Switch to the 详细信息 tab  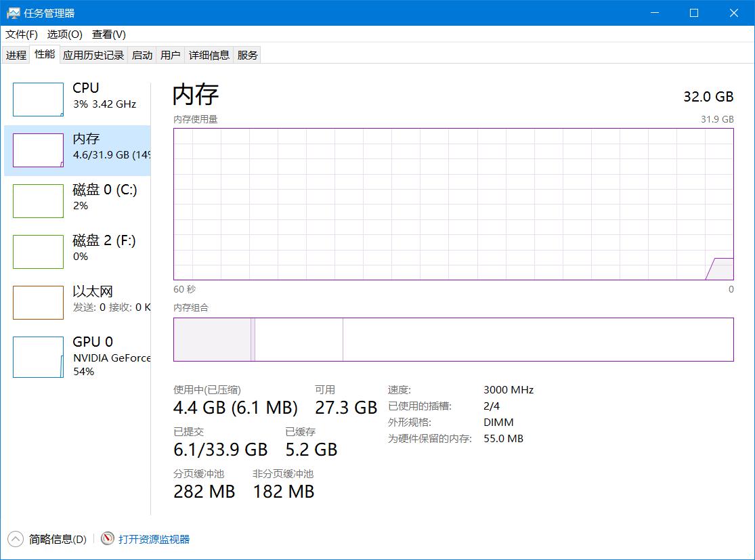click(209, 55)
